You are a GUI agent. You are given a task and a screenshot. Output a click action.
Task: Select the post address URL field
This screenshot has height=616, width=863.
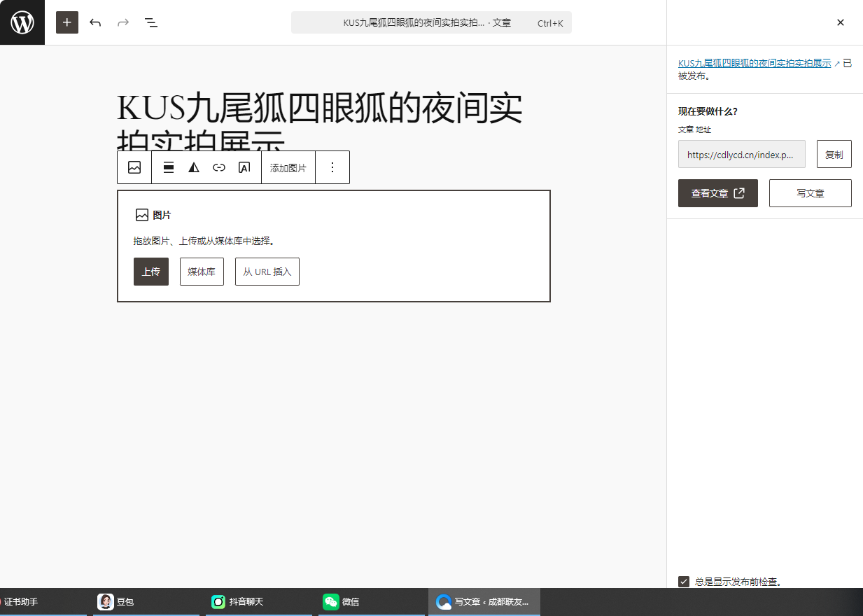point(742,154)
